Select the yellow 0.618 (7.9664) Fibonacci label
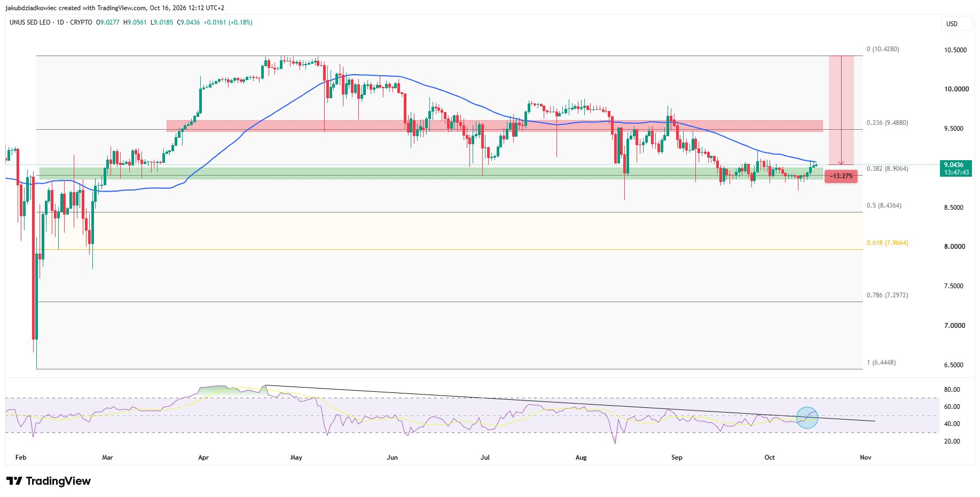 point(887,243)
